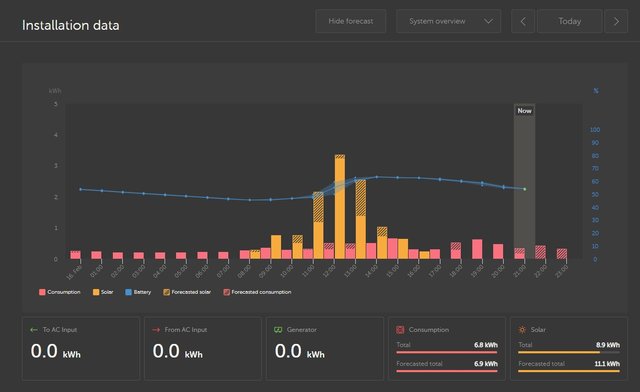This screenshot has width=640, height=392.
Task: Click the Generator 0.0 kWh value
Action: 300,352
